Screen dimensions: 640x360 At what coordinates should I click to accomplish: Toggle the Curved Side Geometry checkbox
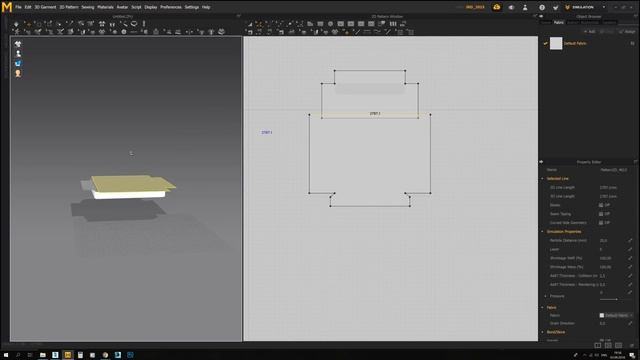(x=601, y=223)
